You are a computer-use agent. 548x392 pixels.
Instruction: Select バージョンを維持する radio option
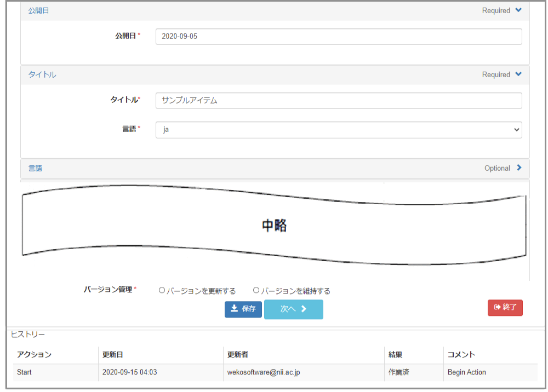[x=256, y=291]
